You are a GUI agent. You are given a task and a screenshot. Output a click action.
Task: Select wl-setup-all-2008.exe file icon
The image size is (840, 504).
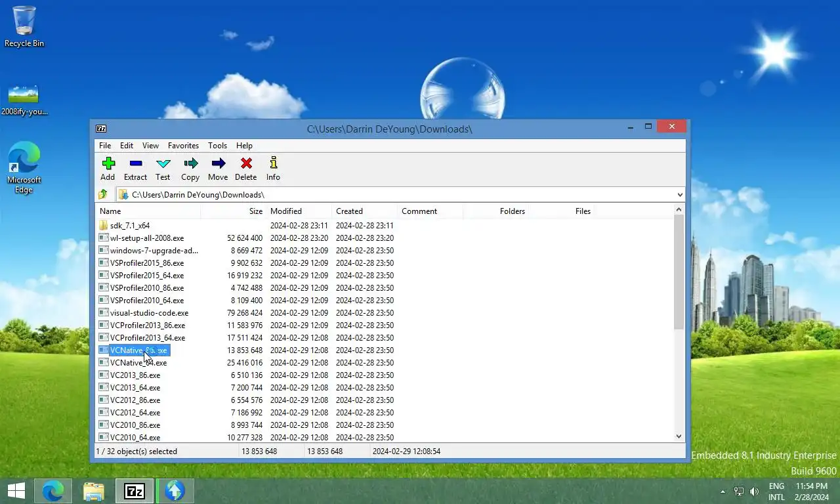[104, 238]
